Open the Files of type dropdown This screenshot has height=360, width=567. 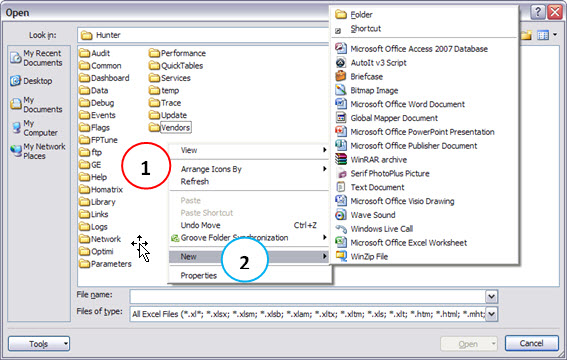(x=491, y=314)
